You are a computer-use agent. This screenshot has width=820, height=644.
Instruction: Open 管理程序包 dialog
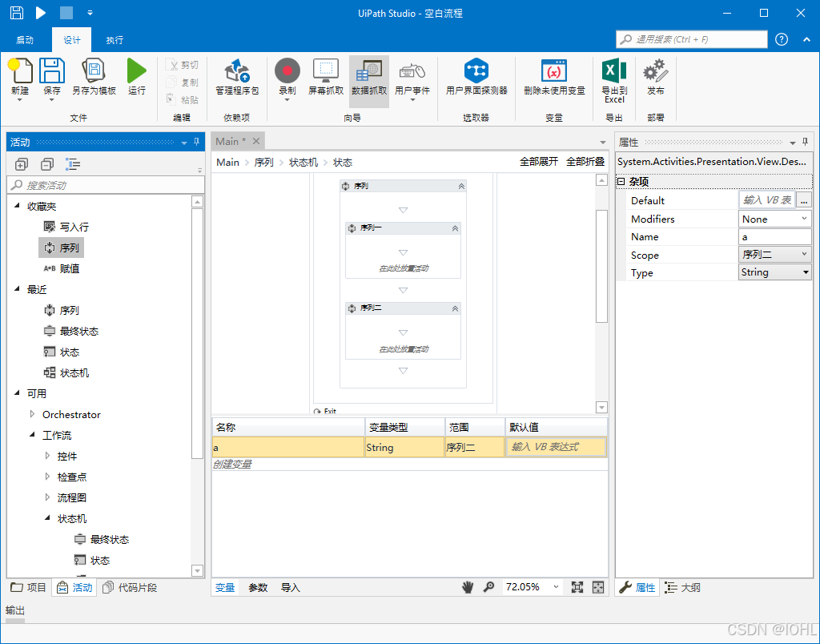click(x=237, y=76)
